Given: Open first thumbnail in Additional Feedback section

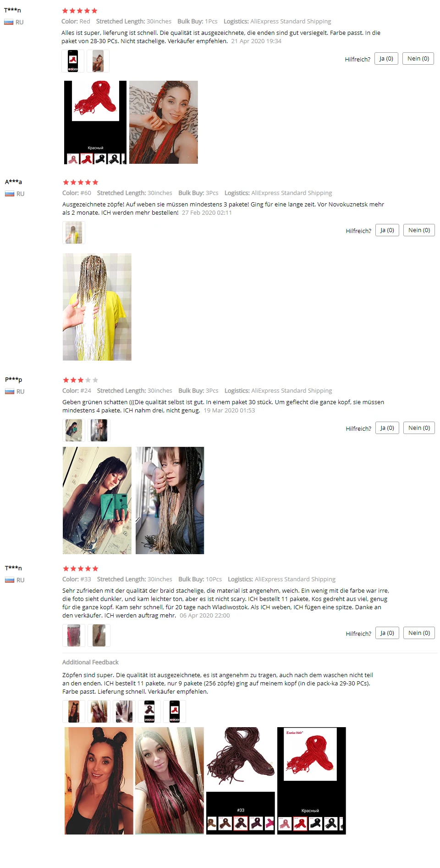Looking at the screenshot, I should [x=74, y=712].
